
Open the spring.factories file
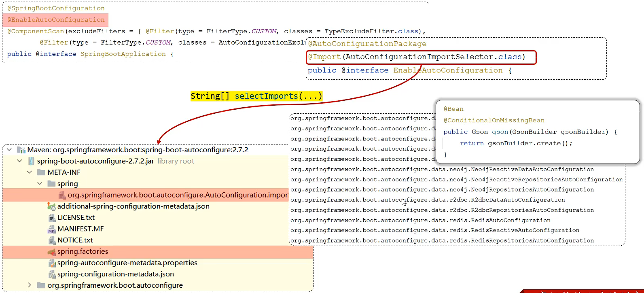(83, 252)
